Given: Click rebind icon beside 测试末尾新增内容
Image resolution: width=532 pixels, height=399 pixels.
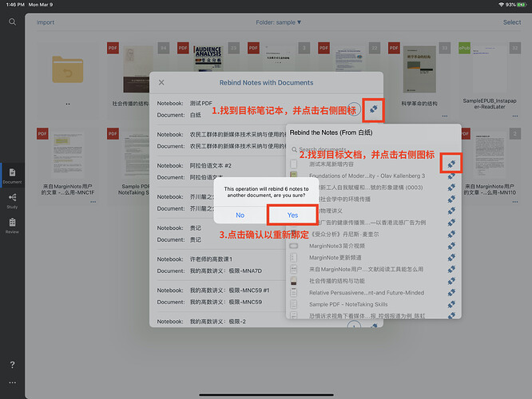Looking at the screenshot, I should pyautogui.click(x=451, y=164).
